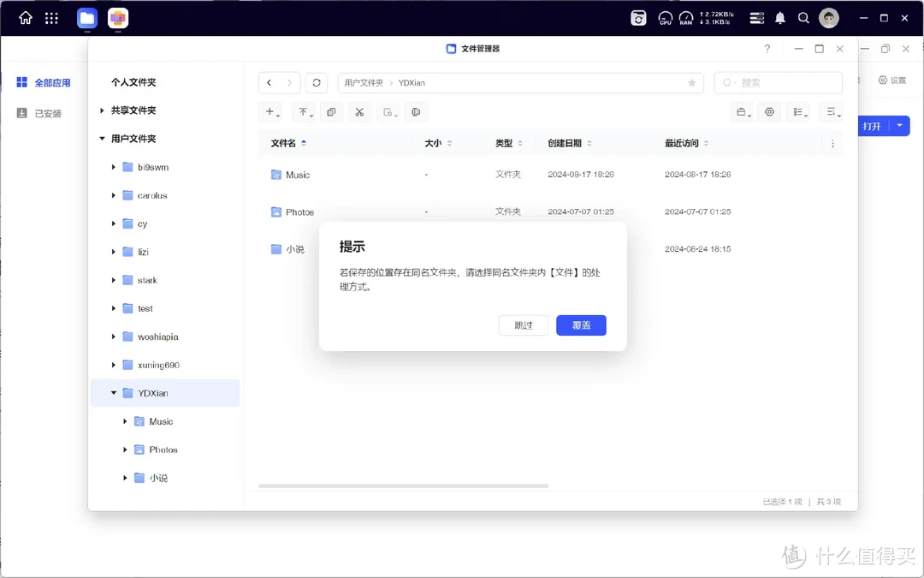The width and height of the screenshot is (924, 578).
Task: Click the 跳过 button in dialog
Action: click(524, 325)
